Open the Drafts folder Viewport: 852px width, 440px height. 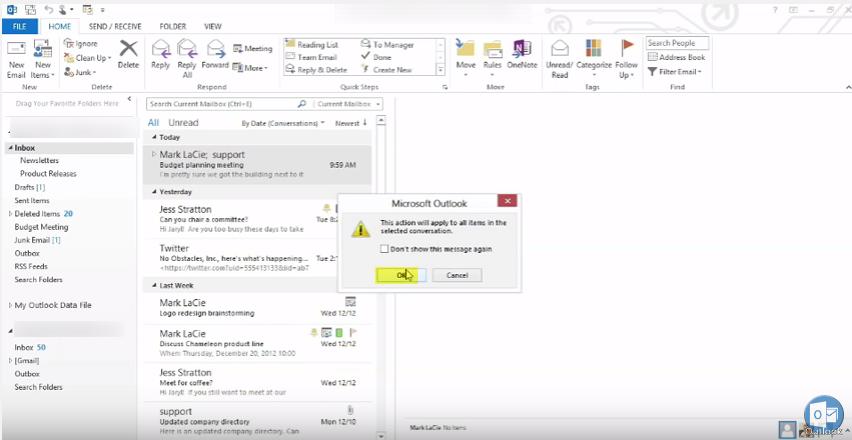tap(30, 187)
